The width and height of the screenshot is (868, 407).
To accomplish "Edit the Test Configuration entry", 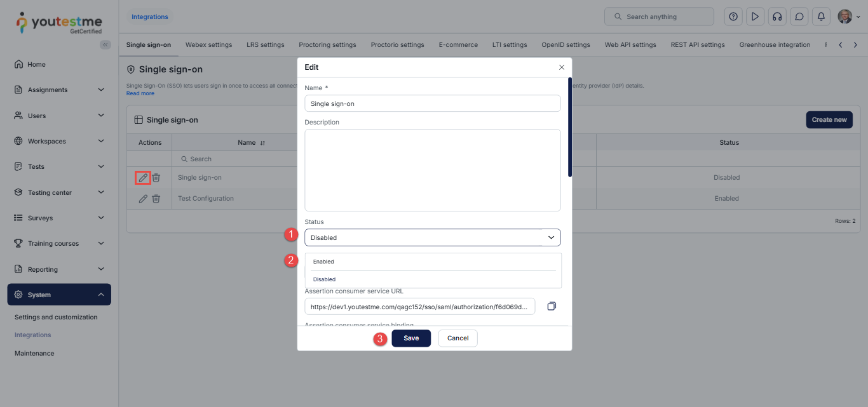I will click(x=143, y=199).
